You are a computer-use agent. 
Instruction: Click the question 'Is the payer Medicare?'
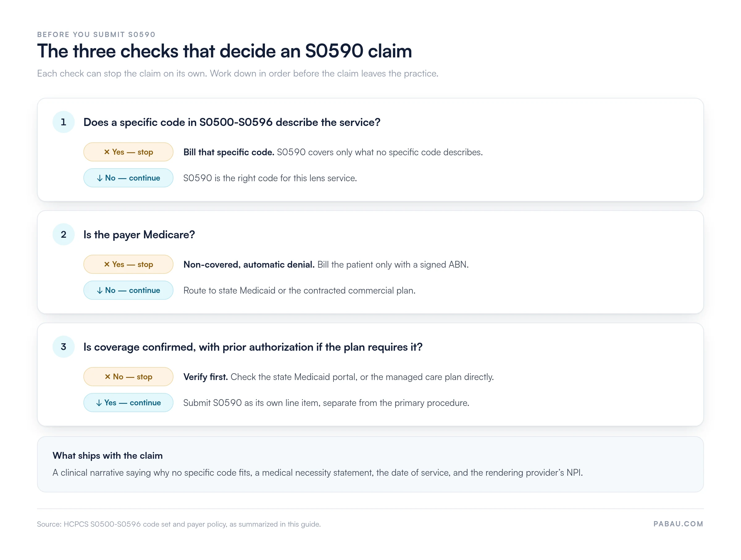(x=139, y=235)
